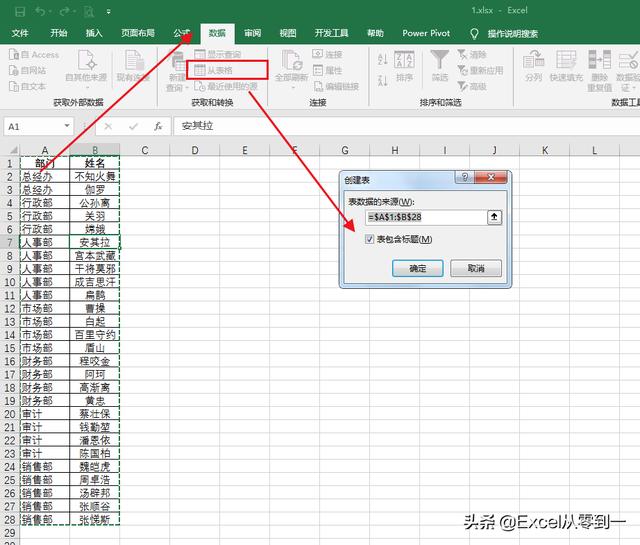Click 高级 filter button
Screen dimensions: 640x545
(472, 86)
